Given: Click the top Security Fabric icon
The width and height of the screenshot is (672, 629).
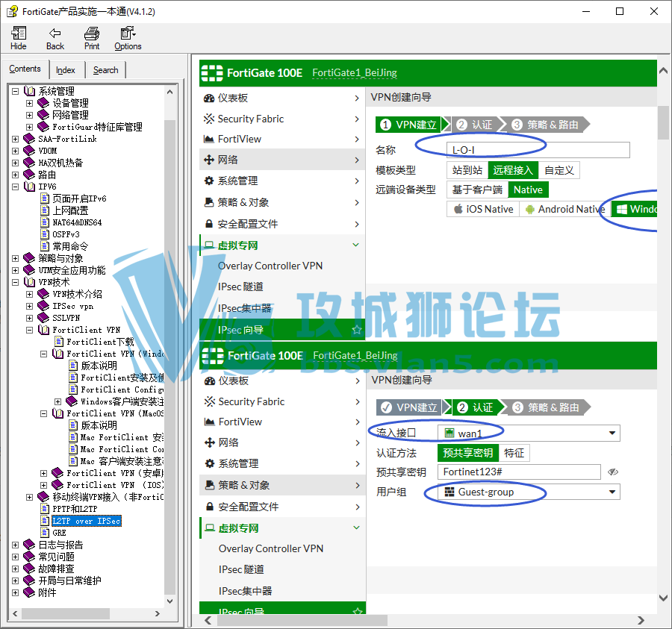Looking at the screenshot, I should tap(209, 119).
